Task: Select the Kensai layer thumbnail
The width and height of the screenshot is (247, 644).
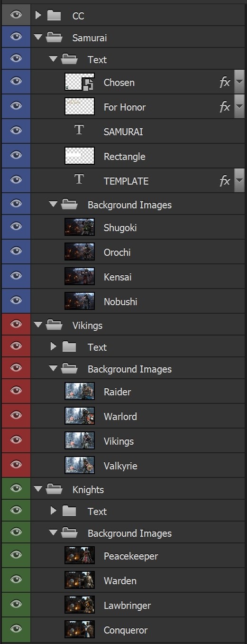Action: click(x=80, y=277)
